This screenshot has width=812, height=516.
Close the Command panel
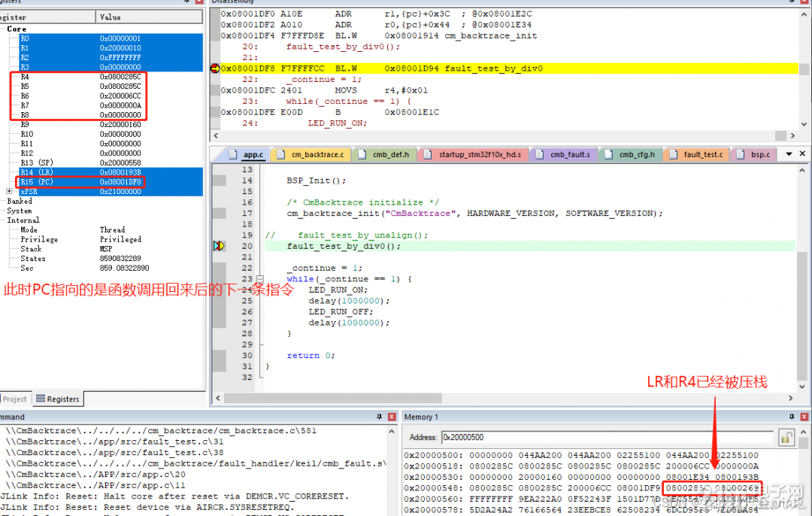(x=392, y=417)
